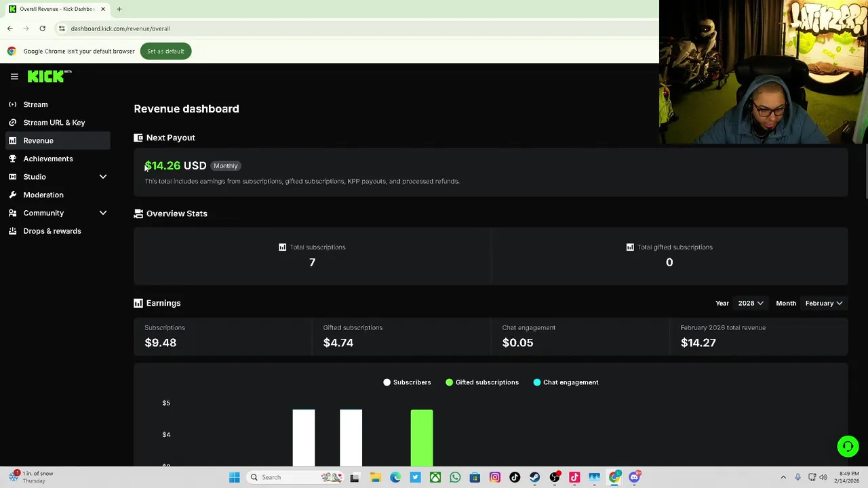
Task: Open the weather widget showing snow
Action: pos(31,477)
